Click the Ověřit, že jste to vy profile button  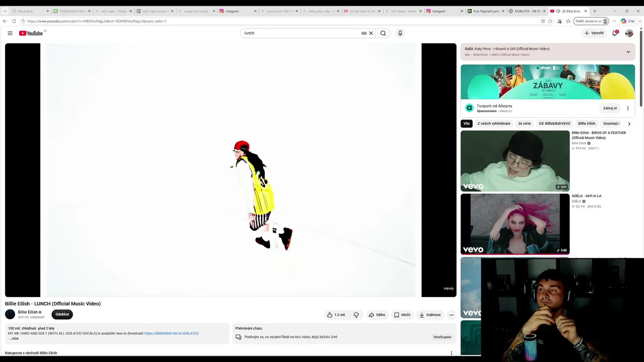click(592, 21)
